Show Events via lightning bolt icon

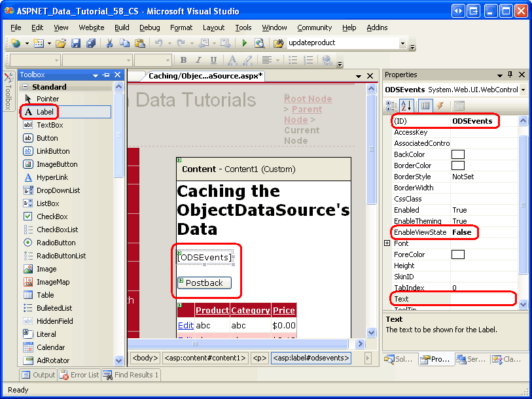(x=440, y=105)
